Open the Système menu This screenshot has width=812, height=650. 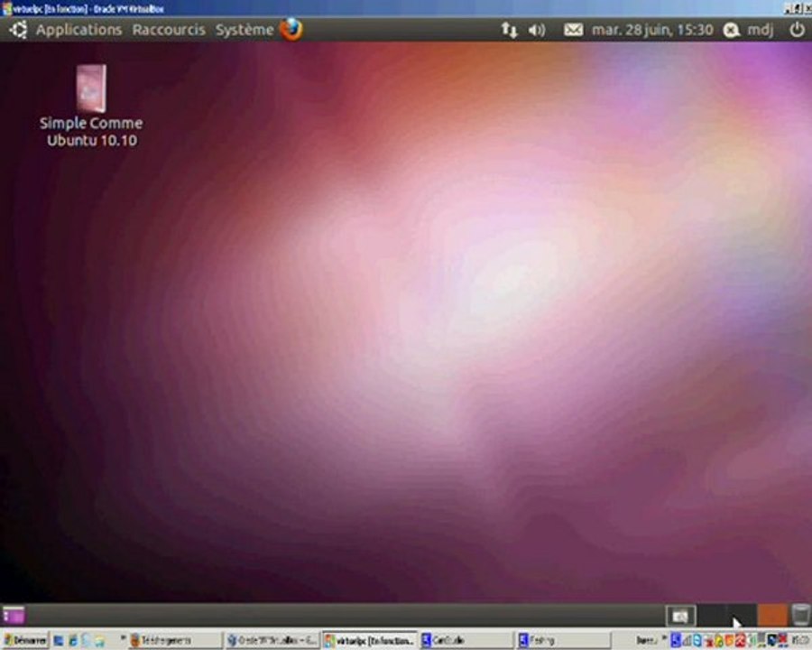(245, 30)
